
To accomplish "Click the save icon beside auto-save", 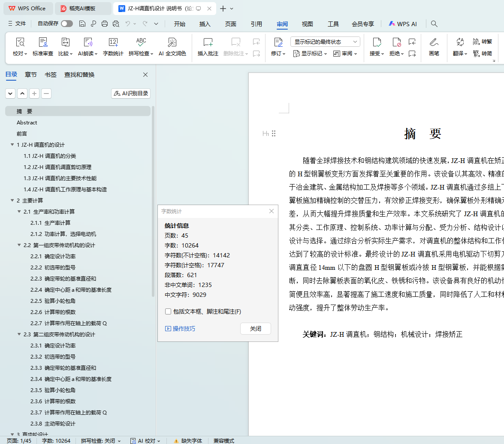I will 82,24.
